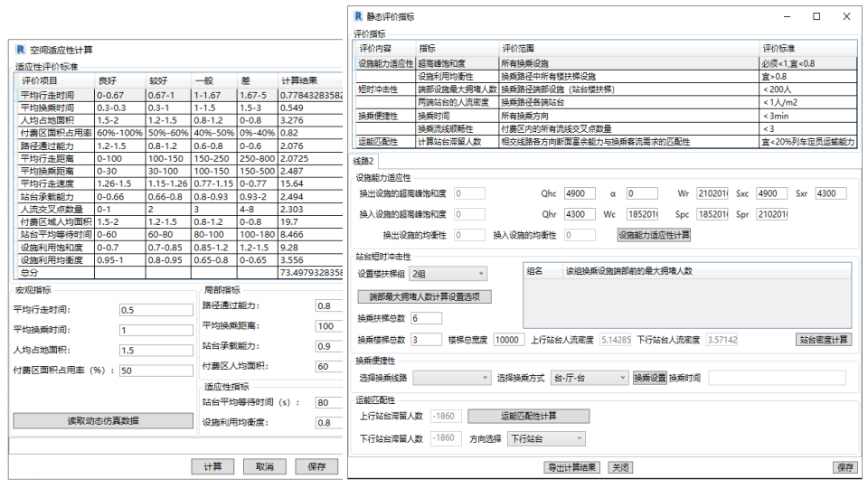
Task: Click the 换乘时间 indicator cell
Action: tap(458, 116)
